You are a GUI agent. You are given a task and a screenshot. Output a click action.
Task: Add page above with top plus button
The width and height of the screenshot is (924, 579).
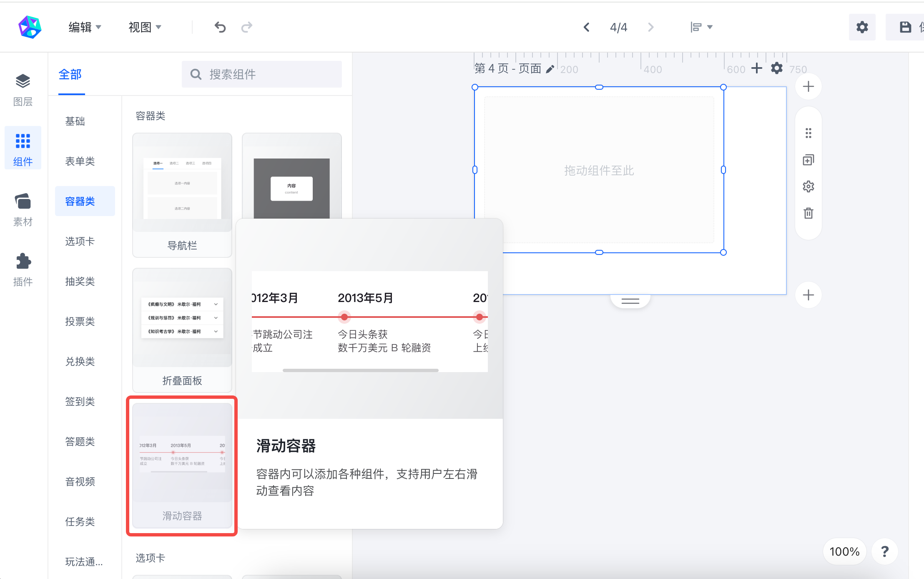pyautogui.click(x=808, y=87)
